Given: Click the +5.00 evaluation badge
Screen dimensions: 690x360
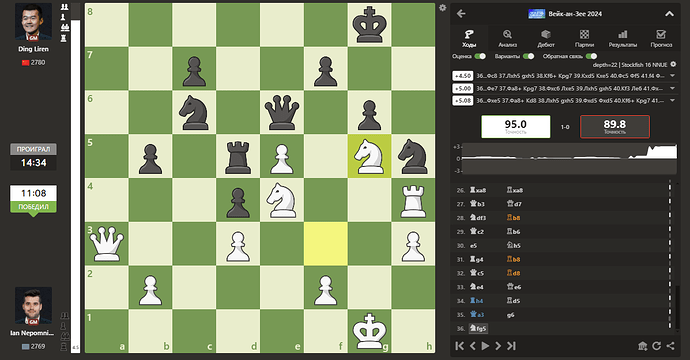Looking at the screenshot, I should point(462,88).
